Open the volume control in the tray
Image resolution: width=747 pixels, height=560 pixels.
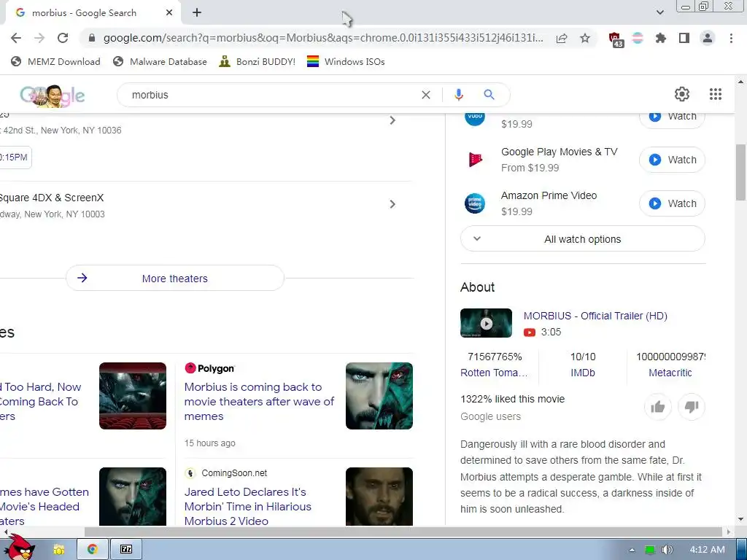(x=667, y=550)
